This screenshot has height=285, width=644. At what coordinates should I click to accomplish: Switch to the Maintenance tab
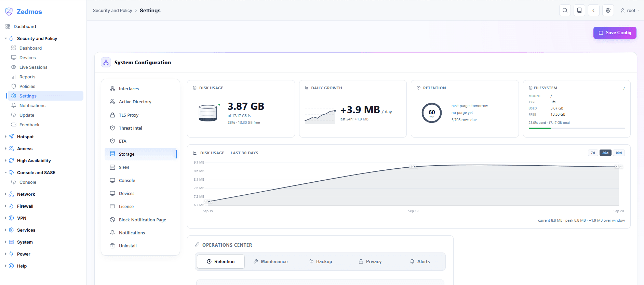(x=270, y=261)
